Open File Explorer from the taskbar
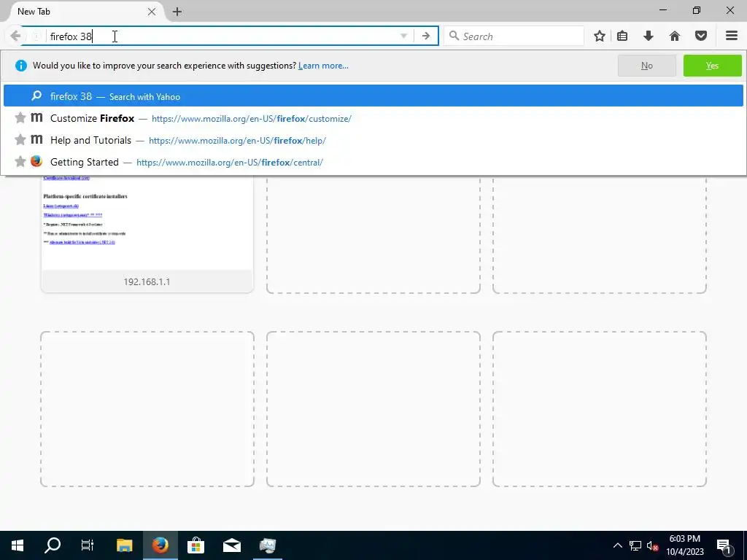The height and width of the screenshot is (560, 747). tap(124, 545)
